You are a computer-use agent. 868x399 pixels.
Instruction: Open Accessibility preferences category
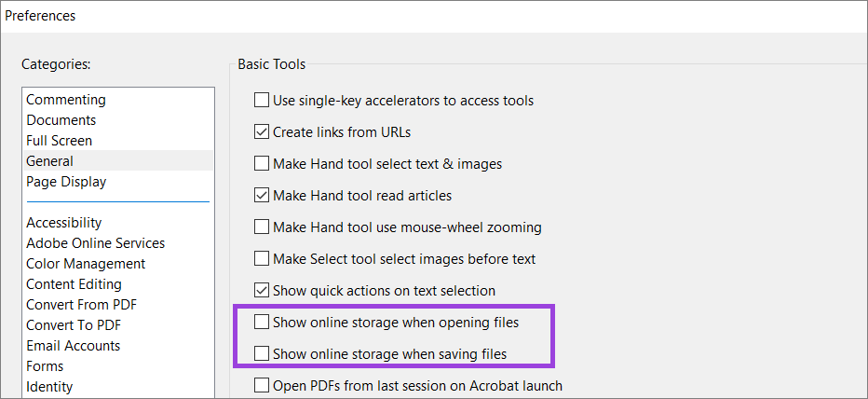click(x=64, y=223)
